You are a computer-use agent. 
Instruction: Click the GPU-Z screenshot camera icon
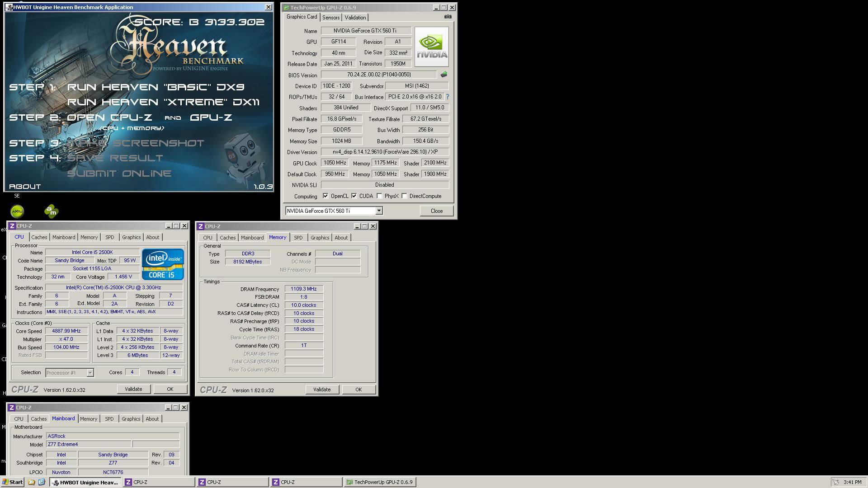click(448, 17)
